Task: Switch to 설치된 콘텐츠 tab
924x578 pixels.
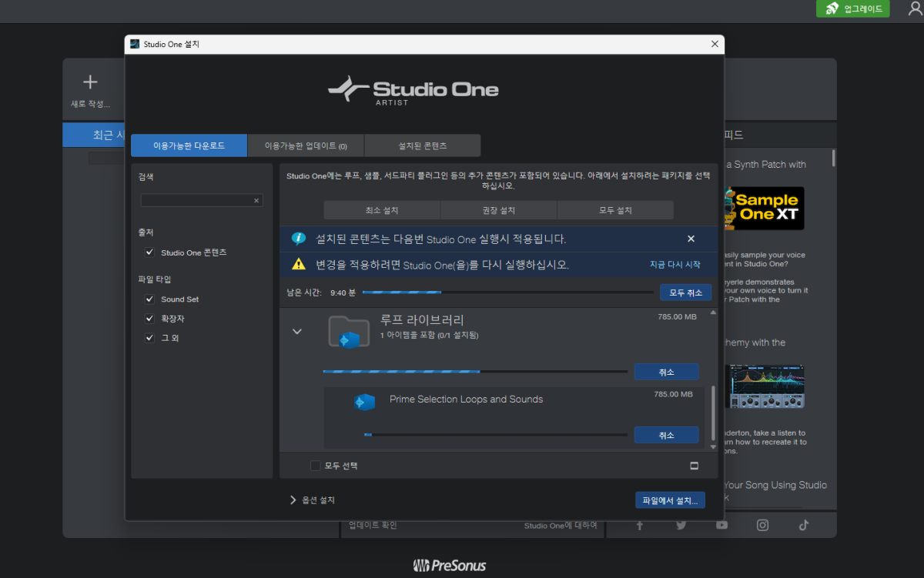Action: coord(423,145)
